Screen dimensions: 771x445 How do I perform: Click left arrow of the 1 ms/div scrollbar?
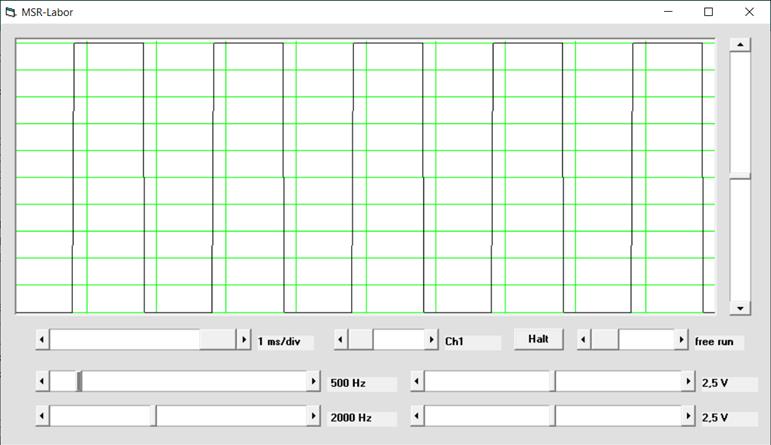[x=42, y=340]
